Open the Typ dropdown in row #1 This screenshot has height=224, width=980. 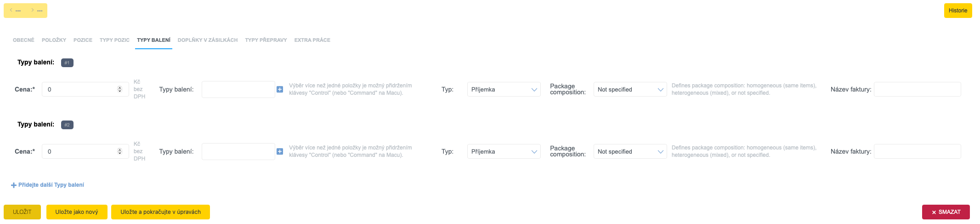point(504,89)
